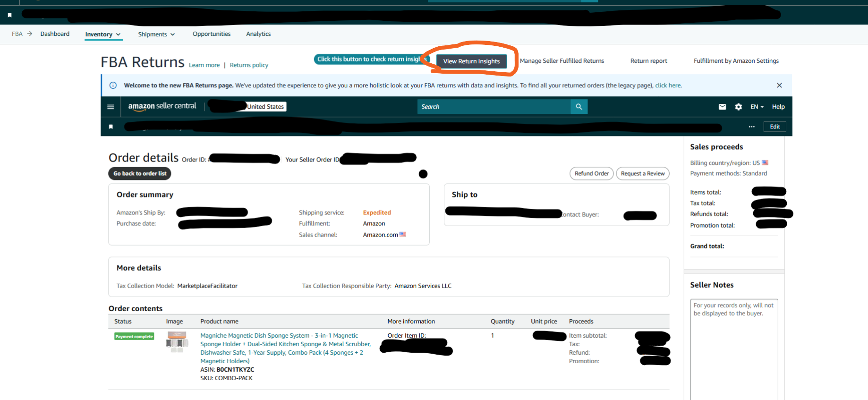Click the amazon seller central logo

162,106
